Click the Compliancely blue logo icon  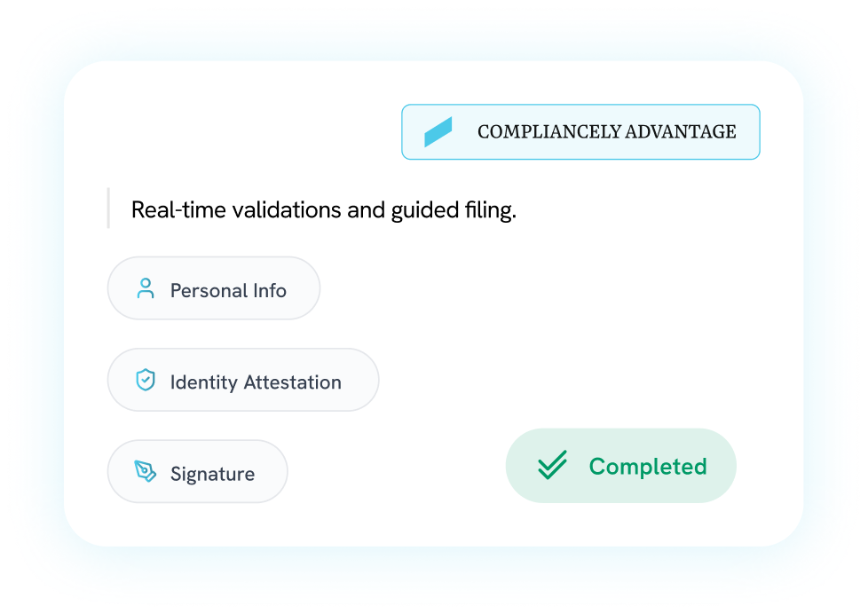(438, 132)
